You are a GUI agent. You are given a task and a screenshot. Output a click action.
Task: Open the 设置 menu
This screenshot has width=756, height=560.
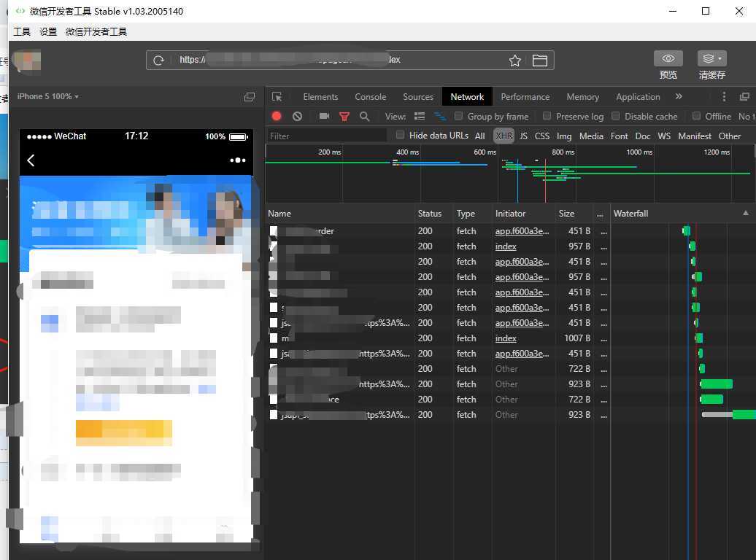[x=47, y=32]
